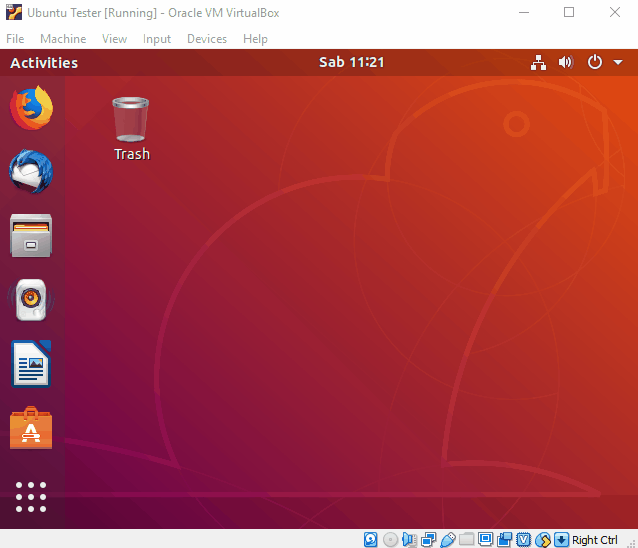This screenshot has height=548, width=638.
Task: Click the Right Ctrl host key label
Action: pyautogui.click(x=594, y=540)
